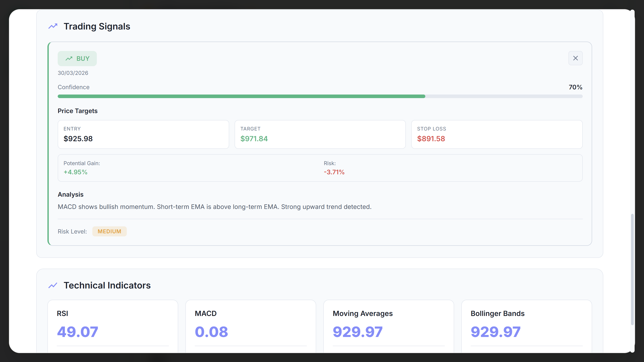
Task: Click the Technical Indicators heading
Action: tap(107, 285)
